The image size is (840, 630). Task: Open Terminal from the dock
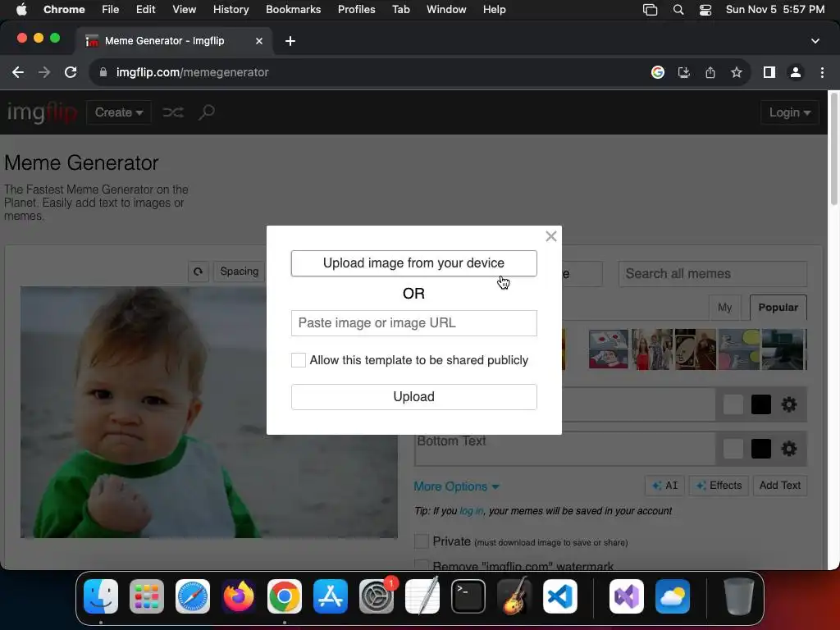pos(468,596)
